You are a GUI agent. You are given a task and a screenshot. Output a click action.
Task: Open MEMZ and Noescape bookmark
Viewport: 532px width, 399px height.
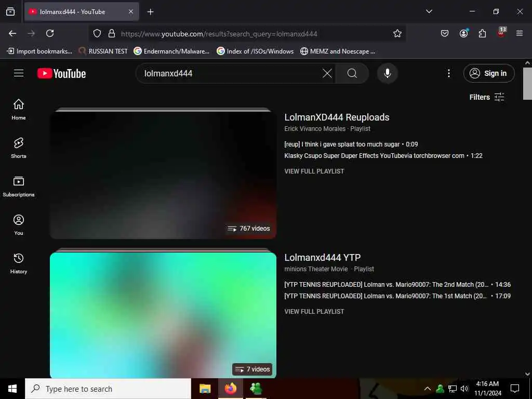point(338,51)
